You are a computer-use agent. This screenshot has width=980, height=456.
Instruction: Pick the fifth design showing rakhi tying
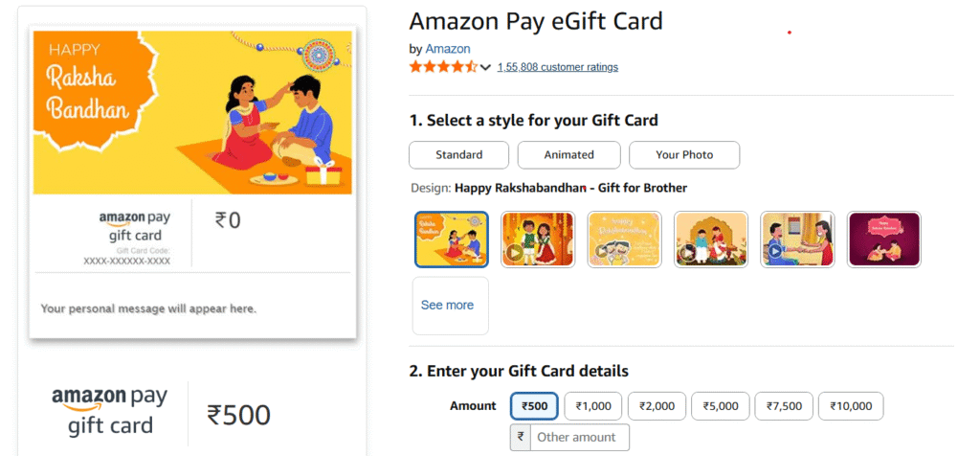pos(798,239)
